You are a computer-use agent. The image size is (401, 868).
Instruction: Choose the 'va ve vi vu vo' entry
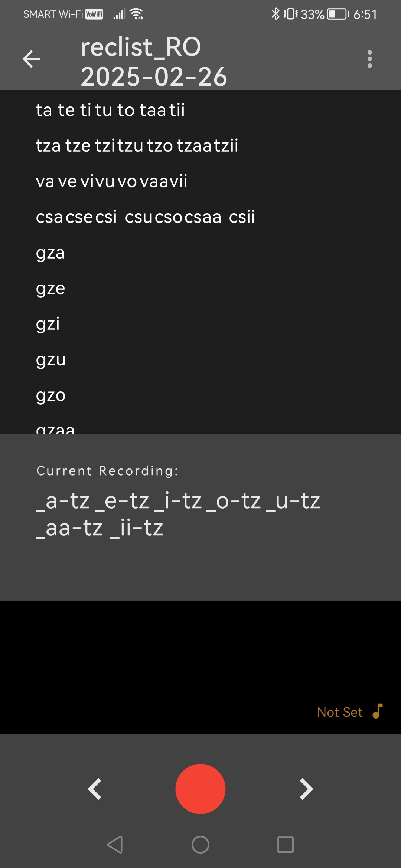point(111,181)
